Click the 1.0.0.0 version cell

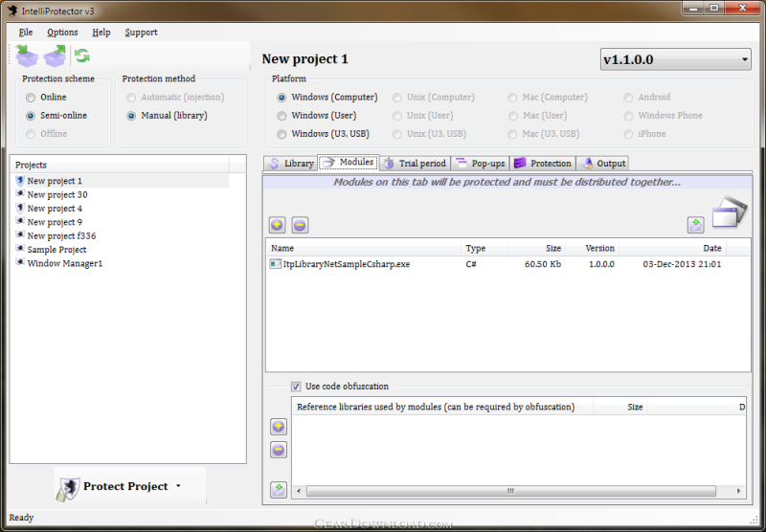(601, 264)
